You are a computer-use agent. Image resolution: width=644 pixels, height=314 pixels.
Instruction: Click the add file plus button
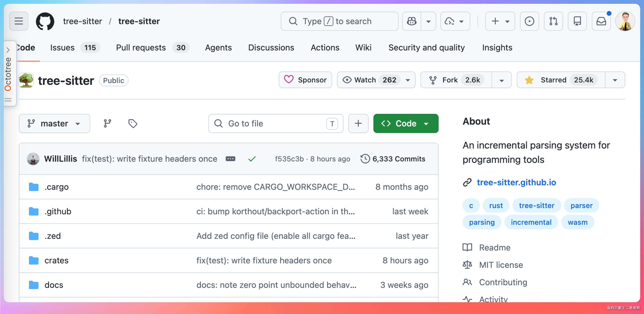(x=358, y=123)
